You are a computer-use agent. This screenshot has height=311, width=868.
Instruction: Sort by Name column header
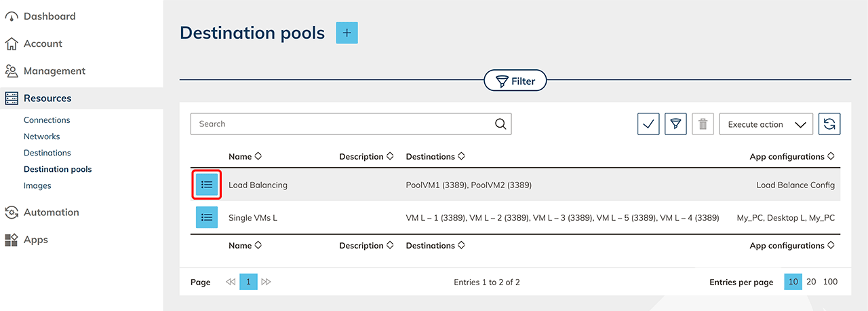[x=245, y=157]
